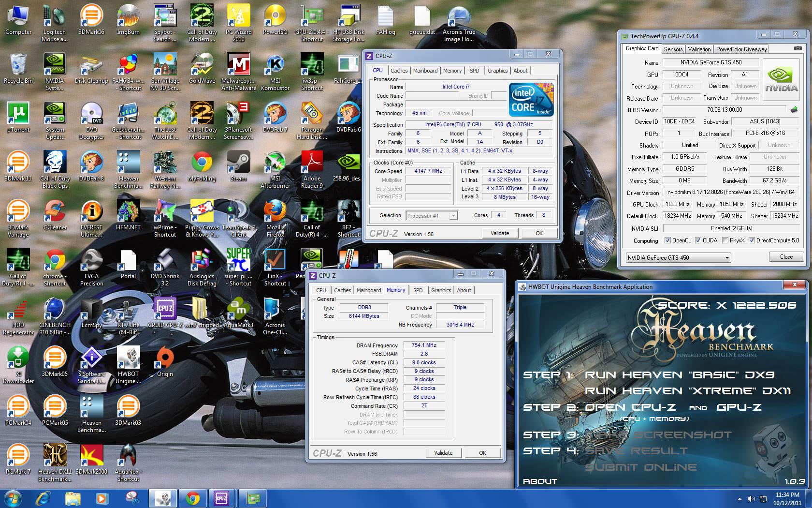Click the Windows Start button
Viewport: 812px width, 508px height.
13,498
